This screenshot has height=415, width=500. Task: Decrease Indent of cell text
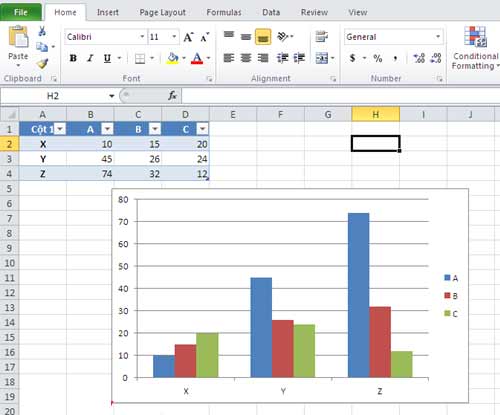(282, 58)
